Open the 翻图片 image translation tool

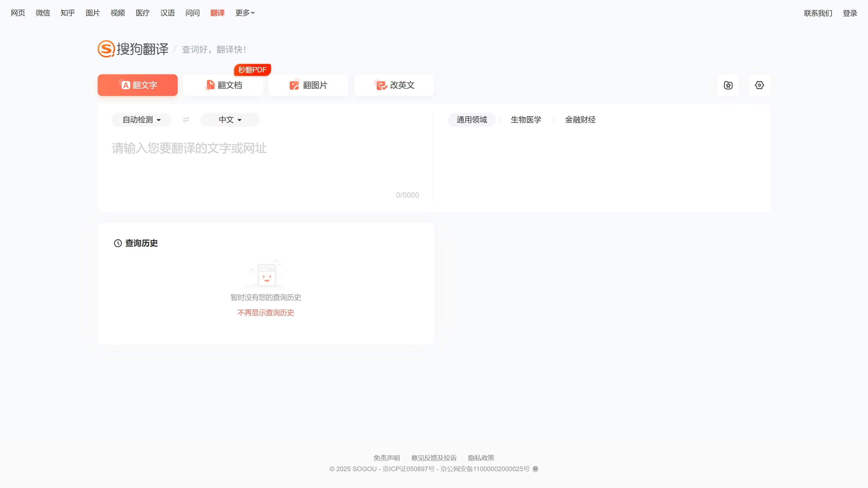[308, 85]
